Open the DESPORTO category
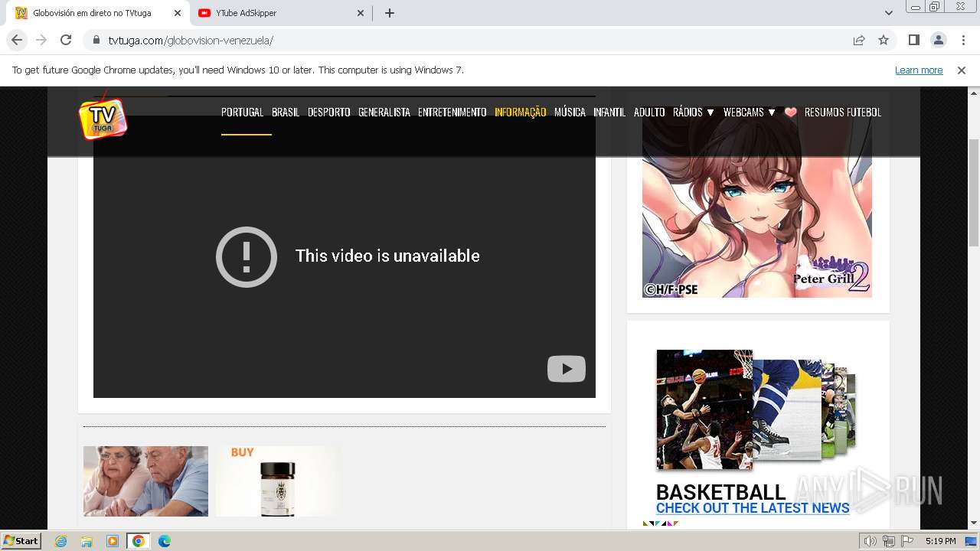The width and height of the screenshot is (980, 551). pyautogui.click(x=329, y=112)
